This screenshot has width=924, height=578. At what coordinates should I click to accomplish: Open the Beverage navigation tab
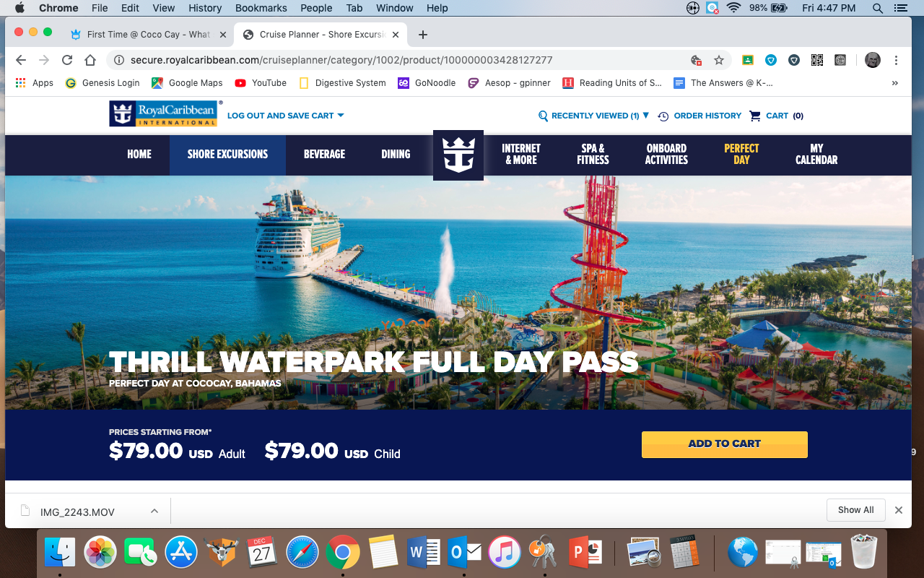pyautogui.click(x=324, y=154)
